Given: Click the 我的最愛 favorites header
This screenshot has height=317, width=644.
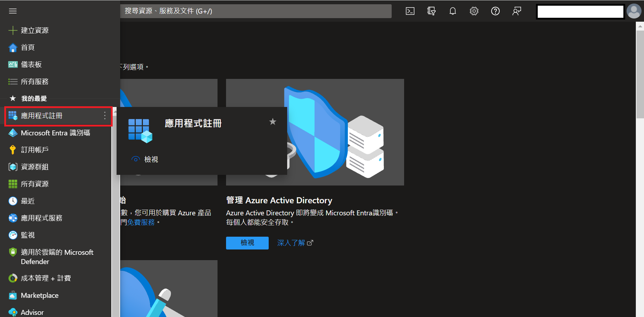Looking at the screenshot, I should 34,98.
